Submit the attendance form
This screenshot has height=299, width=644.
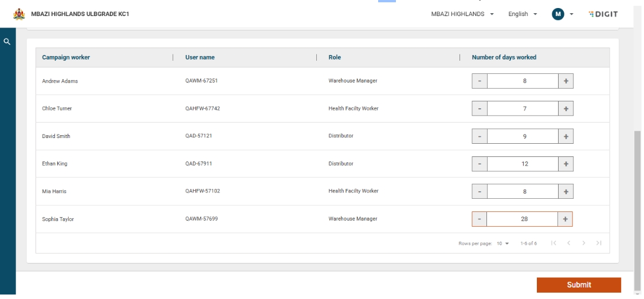tap(579, 285)
